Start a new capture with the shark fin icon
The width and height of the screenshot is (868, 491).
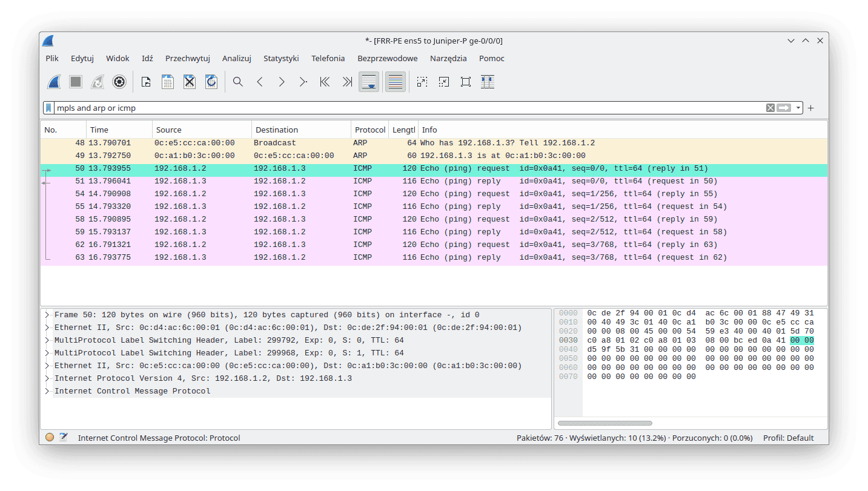pos(53,82)
